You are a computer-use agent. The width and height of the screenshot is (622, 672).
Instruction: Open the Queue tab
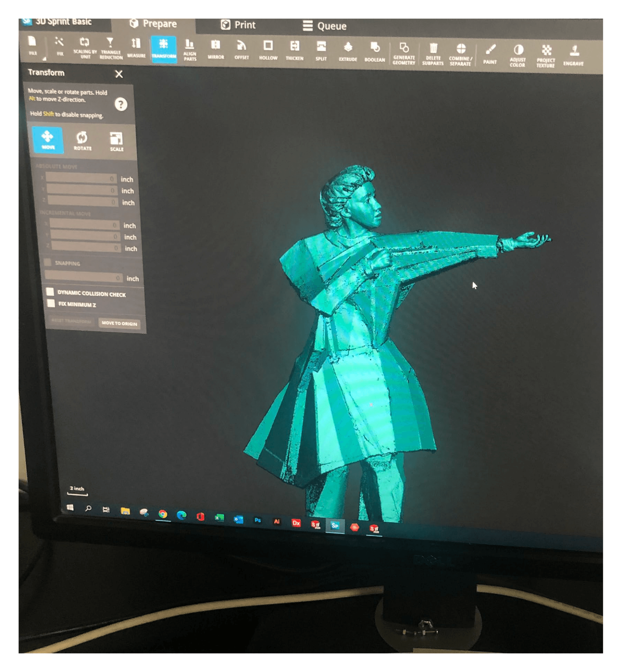coord(325,26)
